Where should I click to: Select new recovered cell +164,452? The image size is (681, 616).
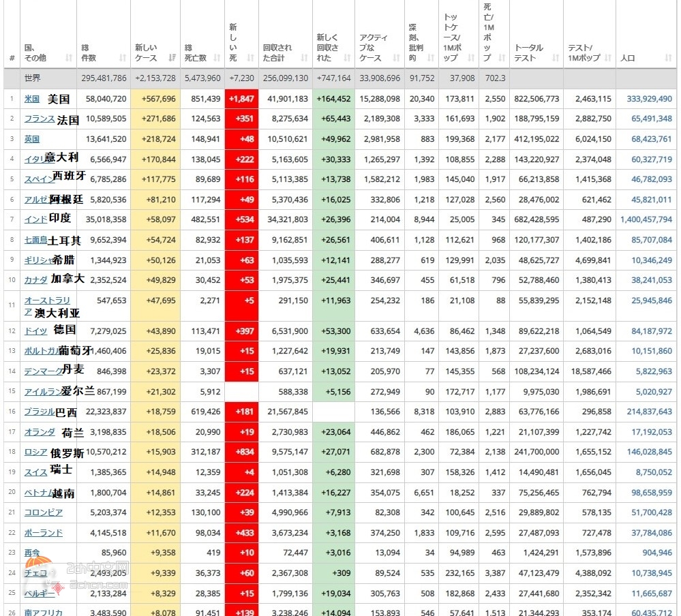(x=333, y=99)
